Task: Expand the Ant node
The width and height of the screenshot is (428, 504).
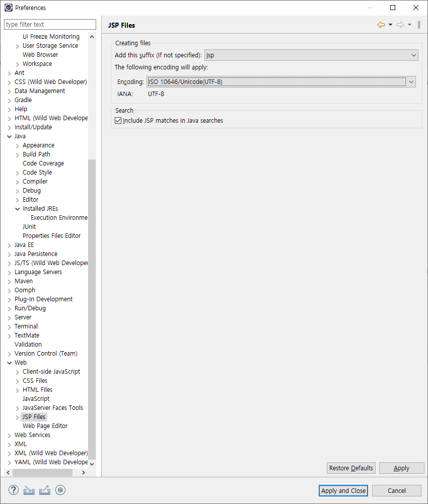Action: click(x=10, y=73)
